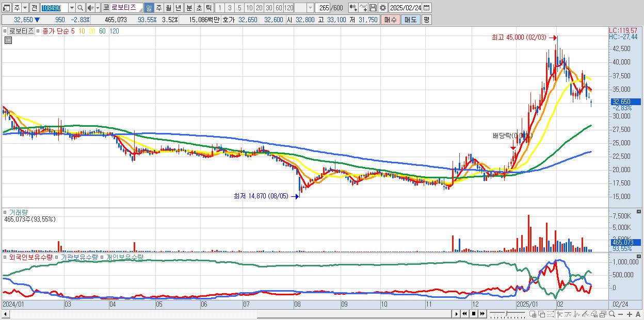
Task: Click the add-chart-window icon in bottom toolbar
Action: pos(533,314)
